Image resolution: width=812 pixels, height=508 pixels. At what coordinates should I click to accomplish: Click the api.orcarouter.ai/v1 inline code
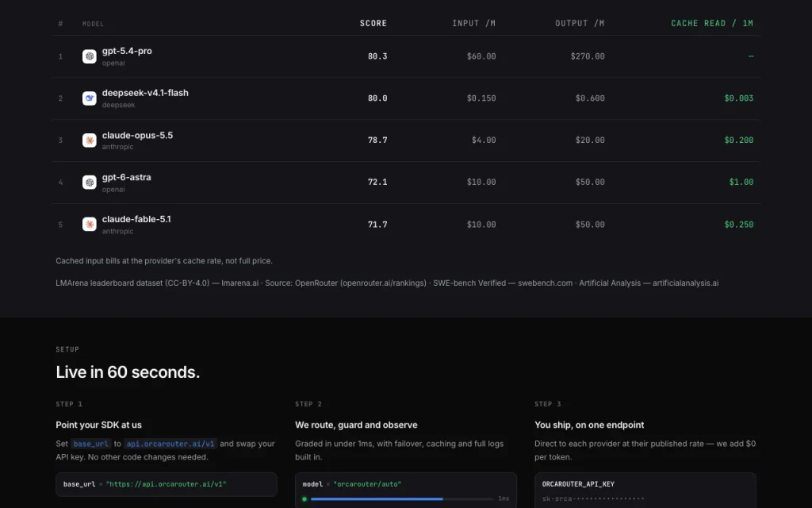(x=170, y=444)
